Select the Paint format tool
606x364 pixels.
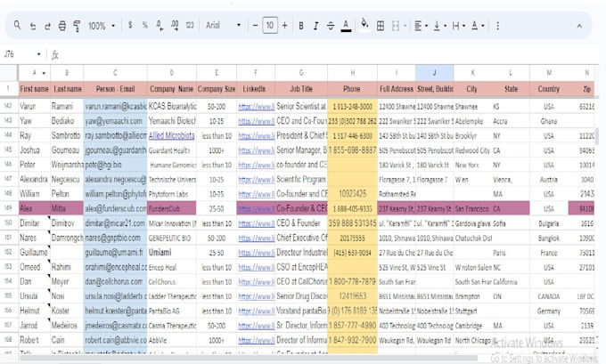point(77,26)
